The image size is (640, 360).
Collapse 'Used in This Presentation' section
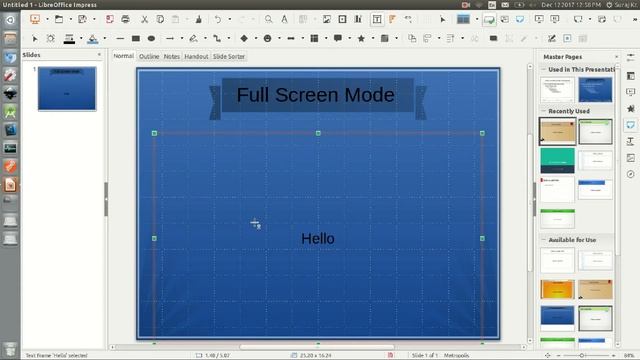pos(543,69)
